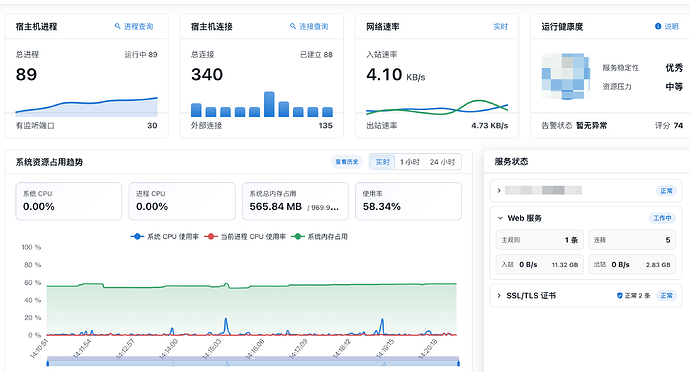Click the left handle of chart zoom slider
This screenshot has height=372, width=690.
[x=48, y=363]
